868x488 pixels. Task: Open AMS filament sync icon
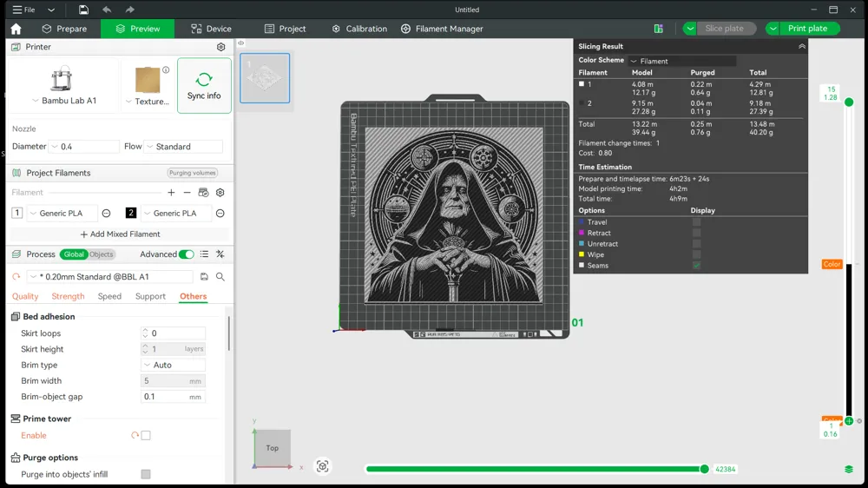203,192
